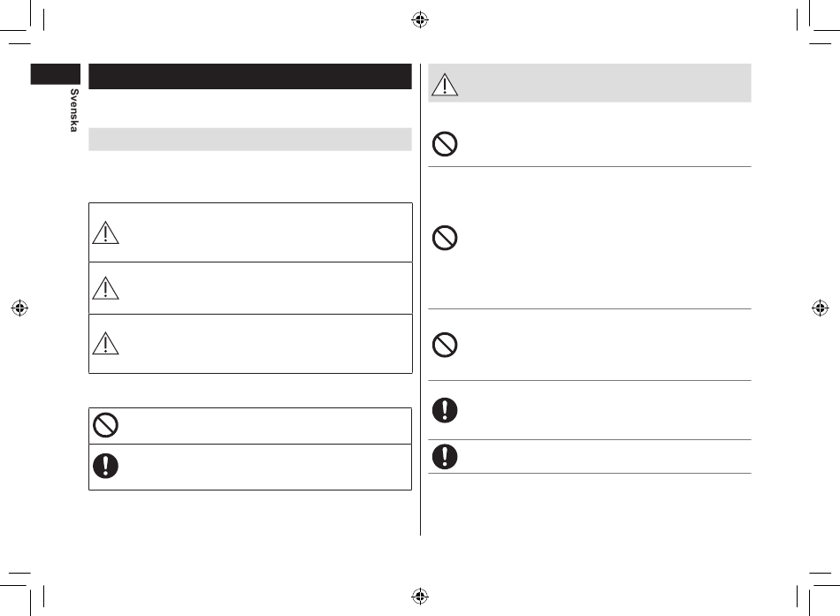The image size is (840, 616).
Task: Select the black tab block above Svenska
Action: coord(55,74)
